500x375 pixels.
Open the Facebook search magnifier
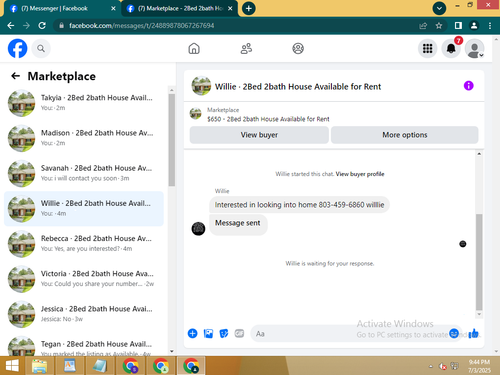(41, 49)
